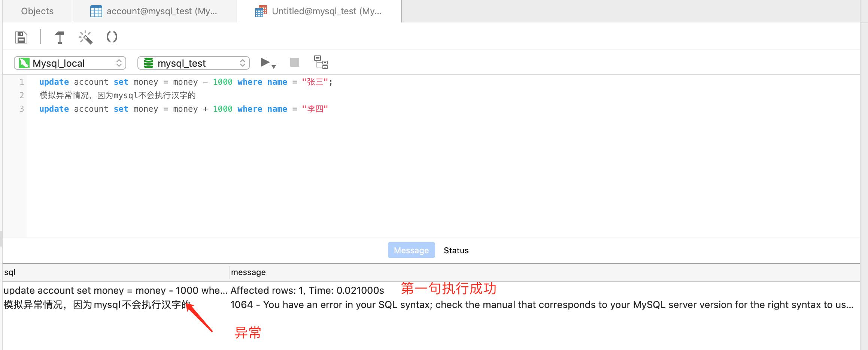Place cursor in the Chinese comment line

(x=118, y=95)
